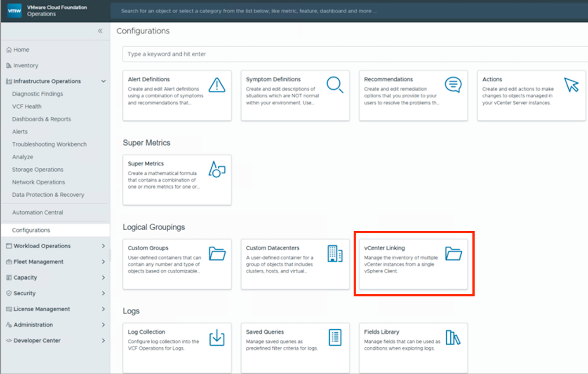Image resolution: width=588 pixels, height=374 pixels.
Task: Open the vCenter Linking card title
Action: coord(384,248)
